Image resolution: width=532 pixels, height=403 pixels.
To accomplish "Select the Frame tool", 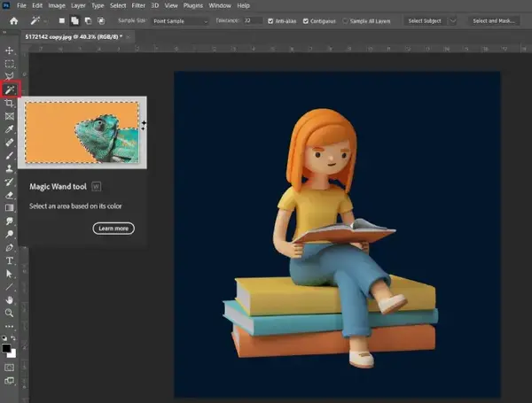I will pyautogui.click(x=9, y=116).
